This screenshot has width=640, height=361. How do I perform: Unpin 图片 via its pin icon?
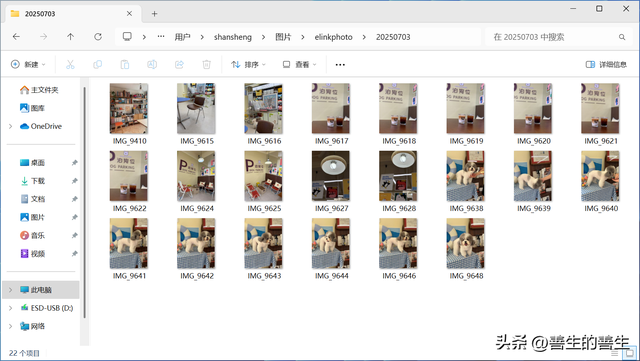pyautogui.click(x=74, y=217)
